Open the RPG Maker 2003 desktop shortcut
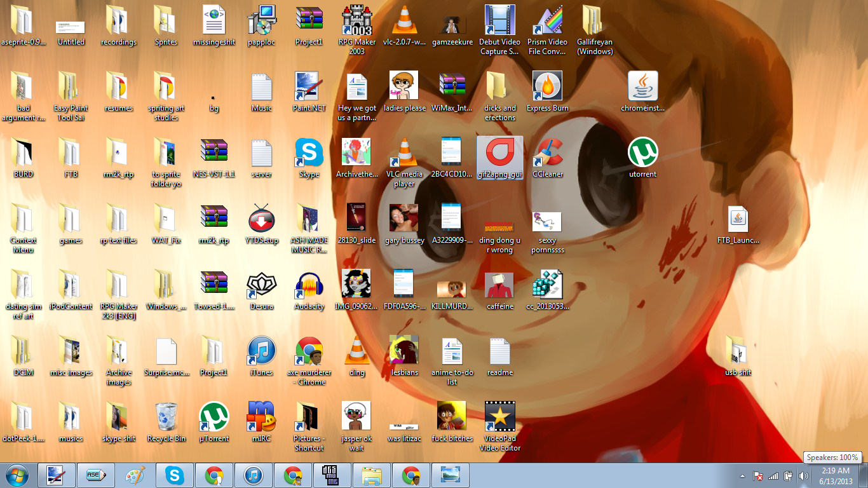The height and width of the screenshot is (488, 868). pyautogui.click(x=356, y=21)
